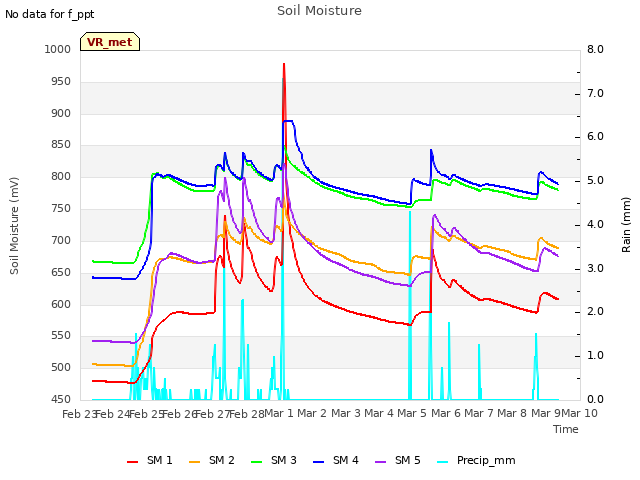Toggle SM 5 legend entry

pyautogui.click(x=398, y=460)
